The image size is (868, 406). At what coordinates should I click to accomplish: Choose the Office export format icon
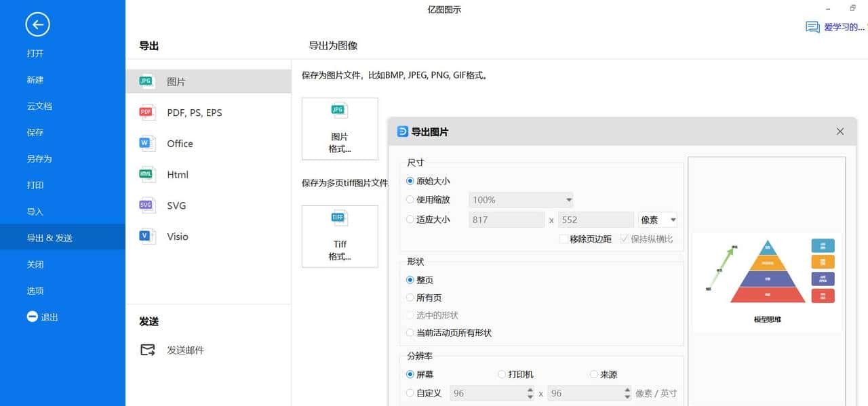[145, 144]
